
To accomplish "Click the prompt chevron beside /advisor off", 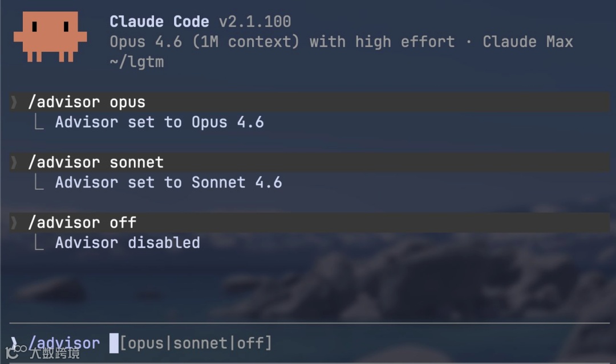I will [14, 223].
